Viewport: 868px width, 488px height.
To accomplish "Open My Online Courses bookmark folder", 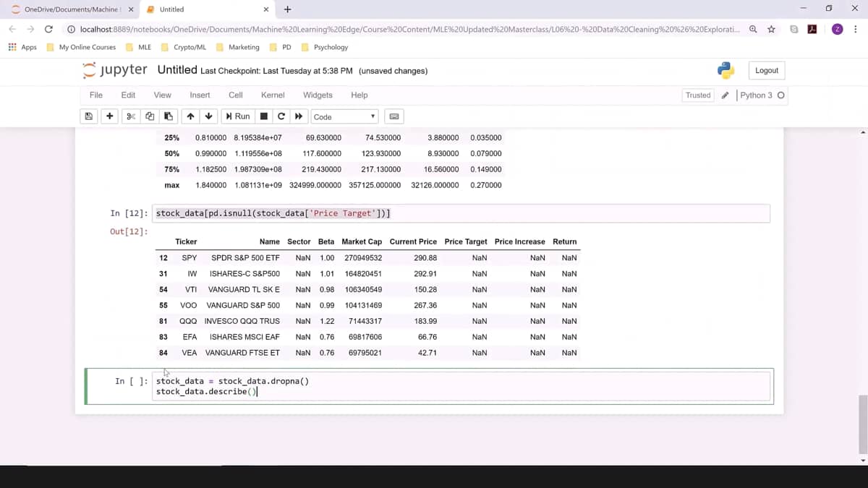I will (x=80, y=47).
